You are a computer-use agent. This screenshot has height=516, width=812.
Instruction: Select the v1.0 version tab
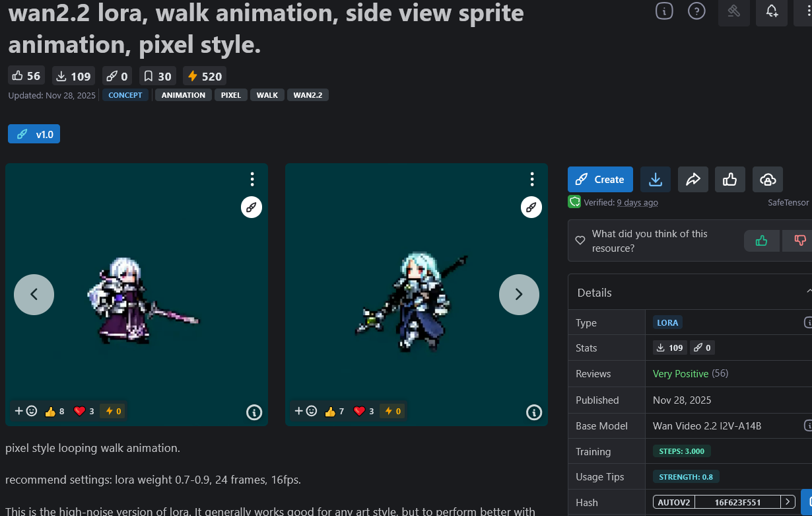(x=34, y=134)
